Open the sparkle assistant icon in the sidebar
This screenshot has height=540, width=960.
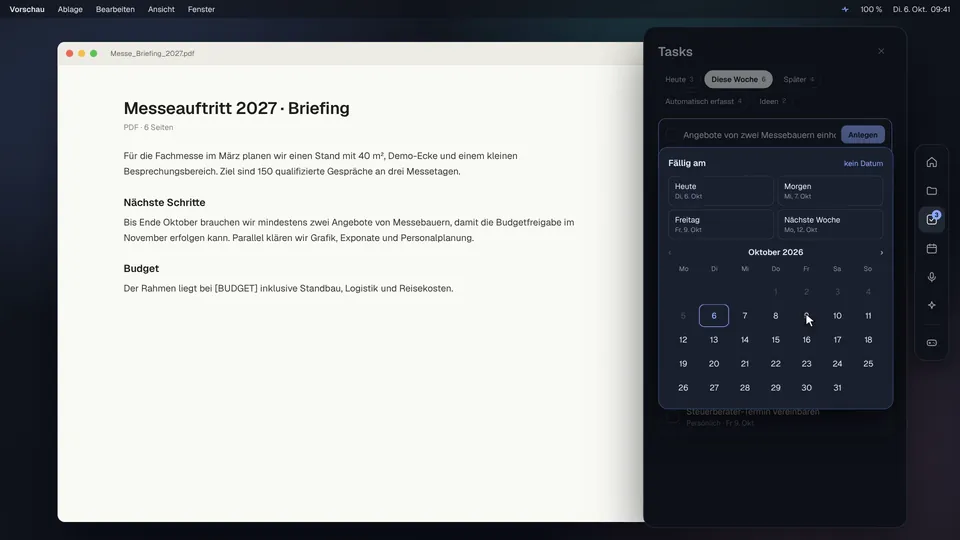[x=931, y=305]
